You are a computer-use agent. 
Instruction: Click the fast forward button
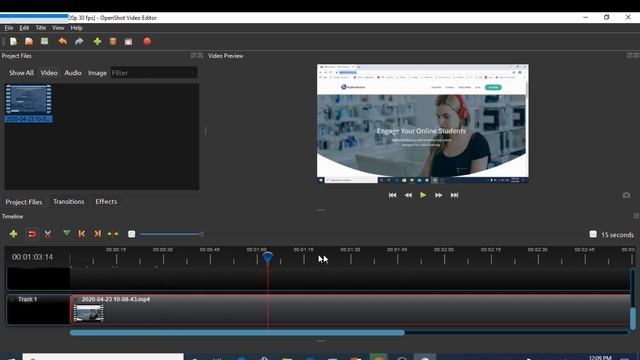coord(438,196)
